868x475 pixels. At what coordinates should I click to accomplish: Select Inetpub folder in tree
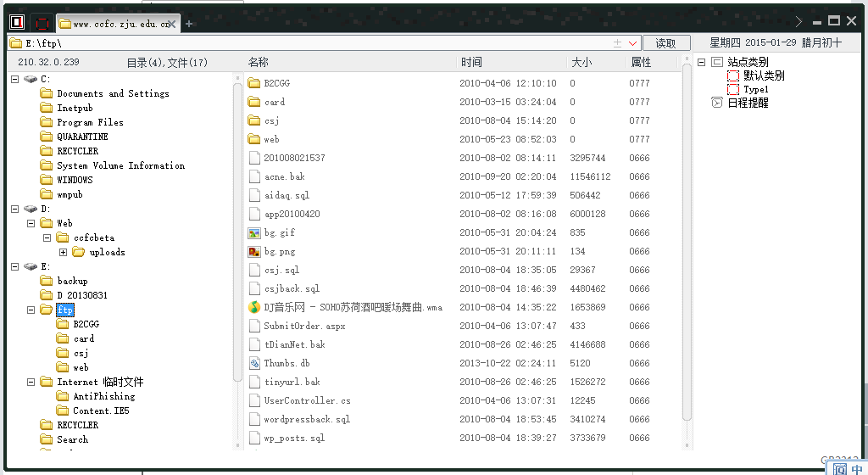tap(75, 108)
